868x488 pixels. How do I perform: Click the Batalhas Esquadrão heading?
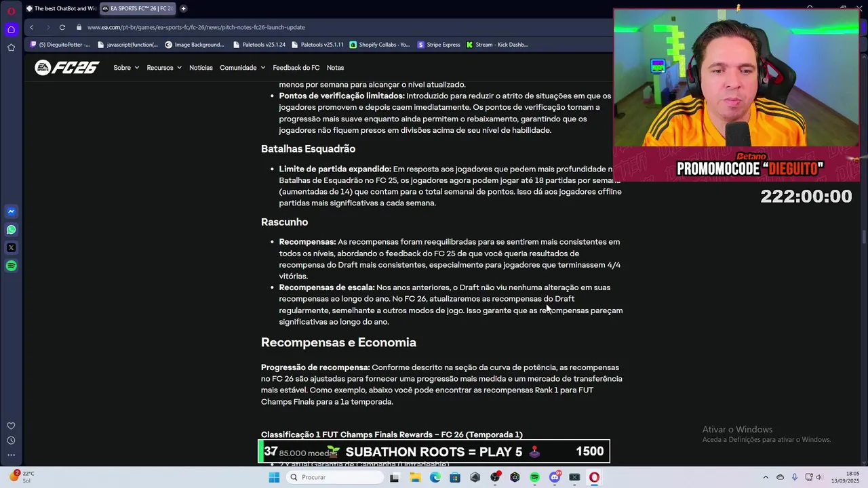pos(308,149)
